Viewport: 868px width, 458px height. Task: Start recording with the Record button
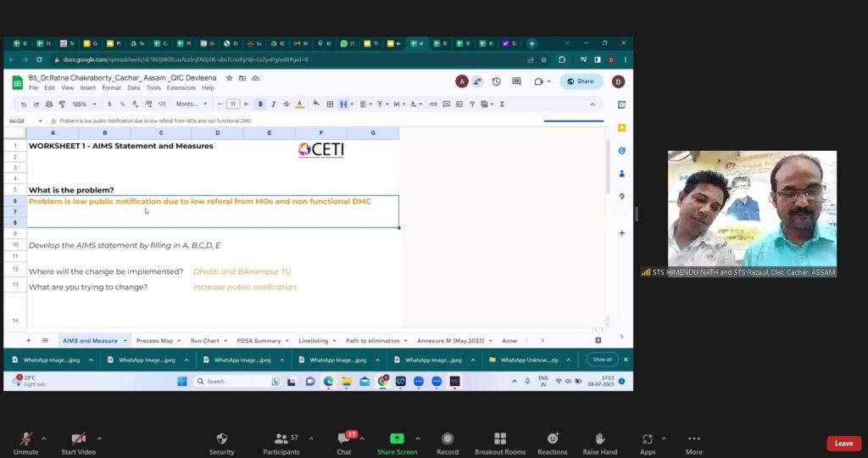tap(447, 438)
